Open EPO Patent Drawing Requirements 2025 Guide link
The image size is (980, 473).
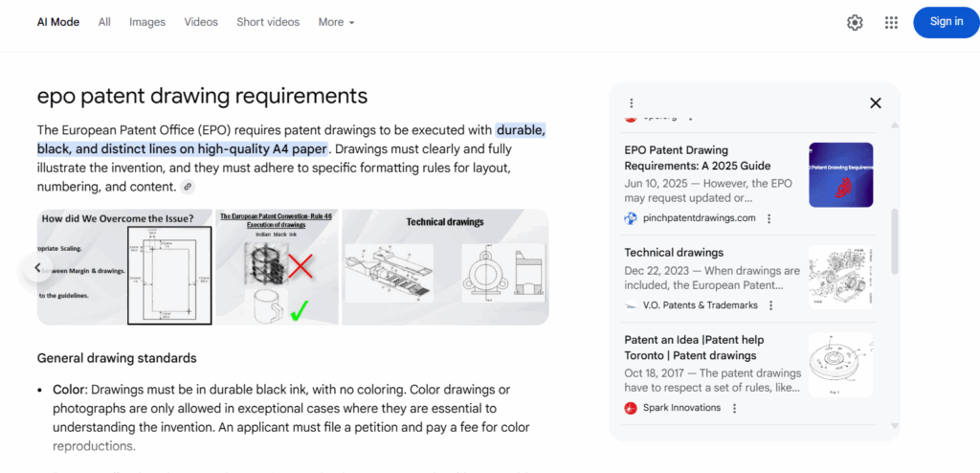pyautogui.click(x=698, y=158)
